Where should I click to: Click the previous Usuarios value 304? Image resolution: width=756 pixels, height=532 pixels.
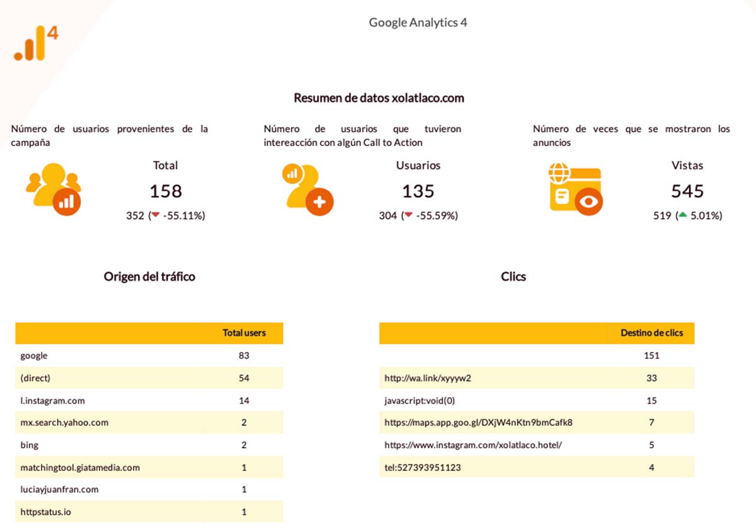click(x=388, y=215)
